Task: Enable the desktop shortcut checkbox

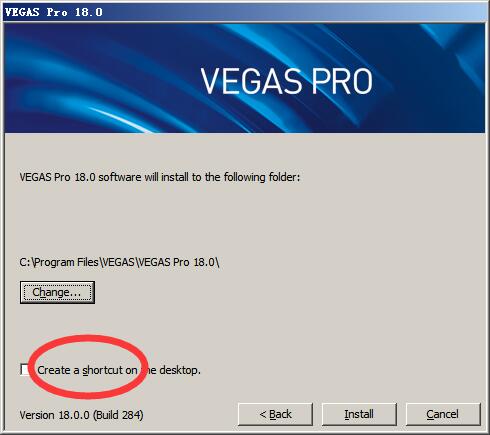Action: tap(25, 369)
